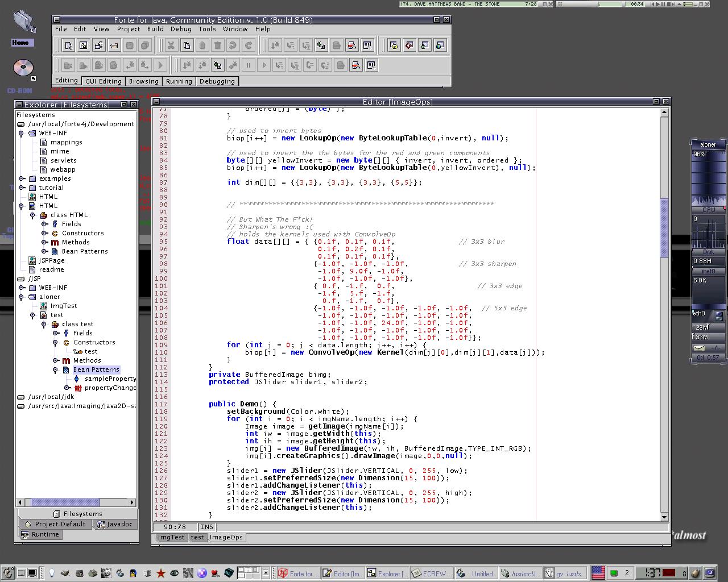Click the Undo arrow toolbar icon
The height and width of the screenshot is (582, 728).
click(x=233, y=45)
